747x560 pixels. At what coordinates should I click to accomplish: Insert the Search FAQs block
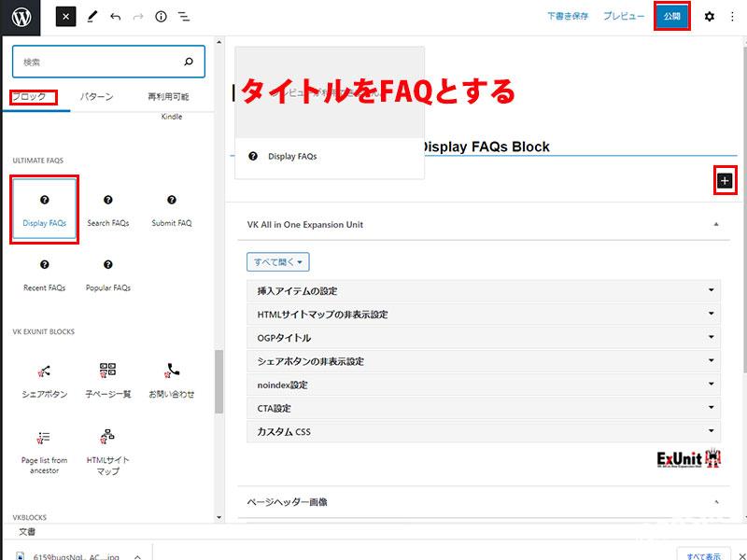click(108, 210)
